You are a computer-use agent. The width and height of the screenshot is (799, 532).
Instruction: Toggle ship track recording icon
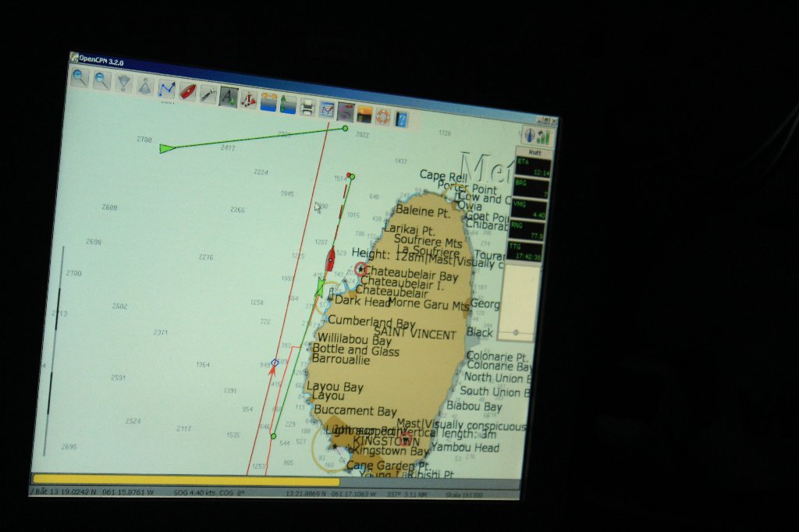point(346,112)
